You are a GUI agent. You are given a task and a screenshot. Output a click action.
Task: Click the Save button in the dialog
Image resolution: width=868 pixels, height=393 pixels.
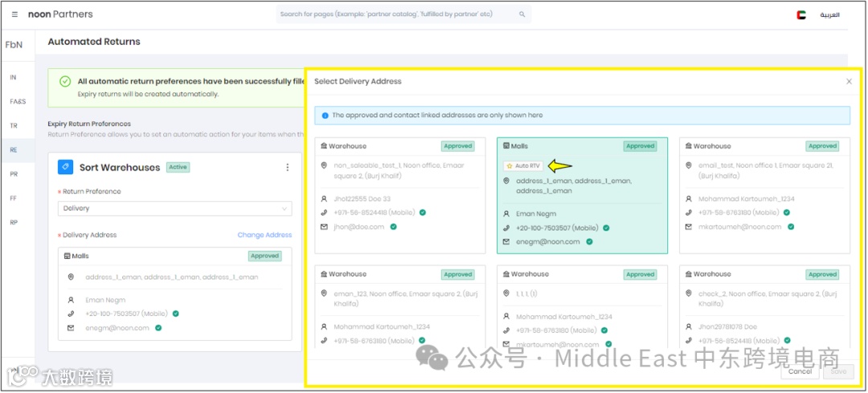[838, 371]
